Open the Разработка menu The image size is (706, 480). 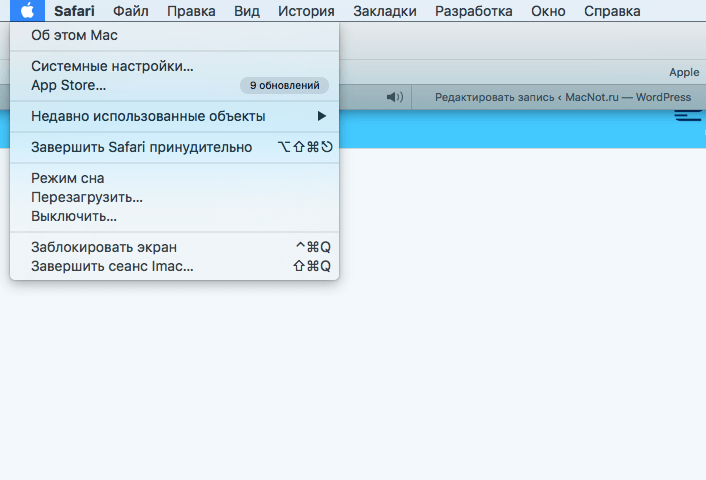(474, 11)
